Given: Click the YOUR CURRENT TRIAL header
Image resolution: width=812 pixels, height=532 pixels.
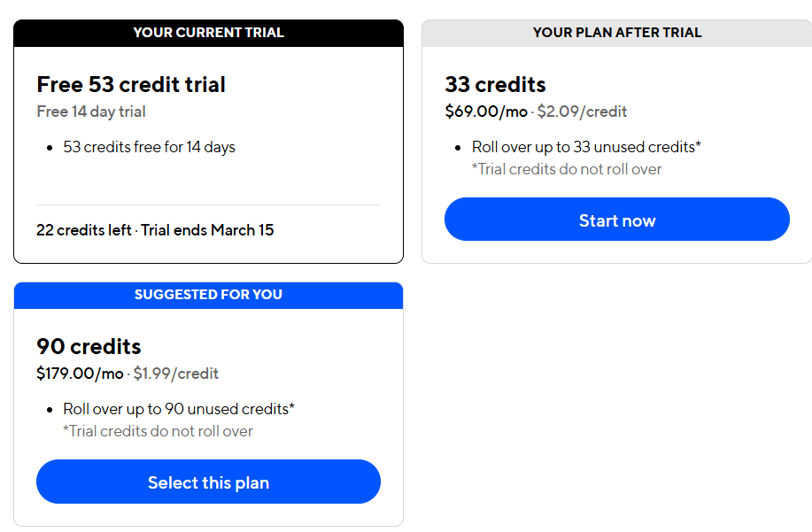Looking at the screenshot, I should tap(208, 33).
